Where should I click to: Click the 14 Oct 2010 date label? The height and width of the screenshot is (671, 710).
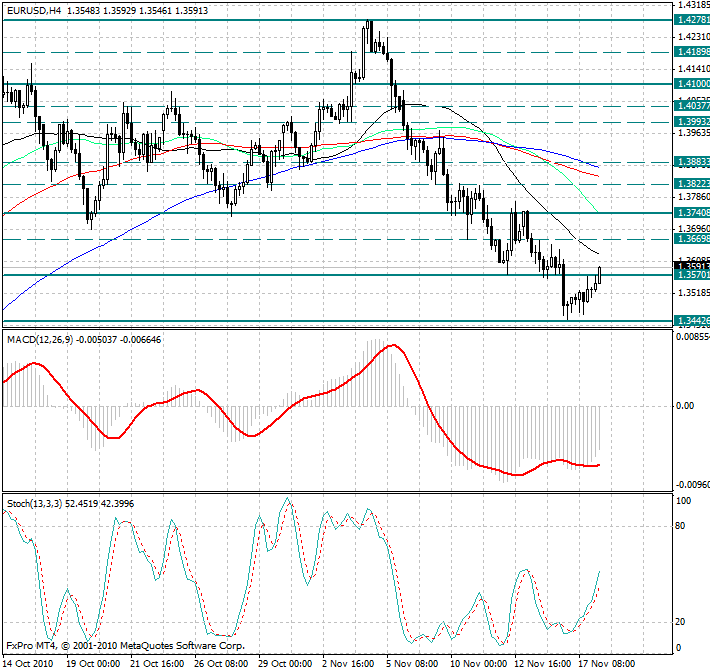pyautogui.click(x=27, y=662)
